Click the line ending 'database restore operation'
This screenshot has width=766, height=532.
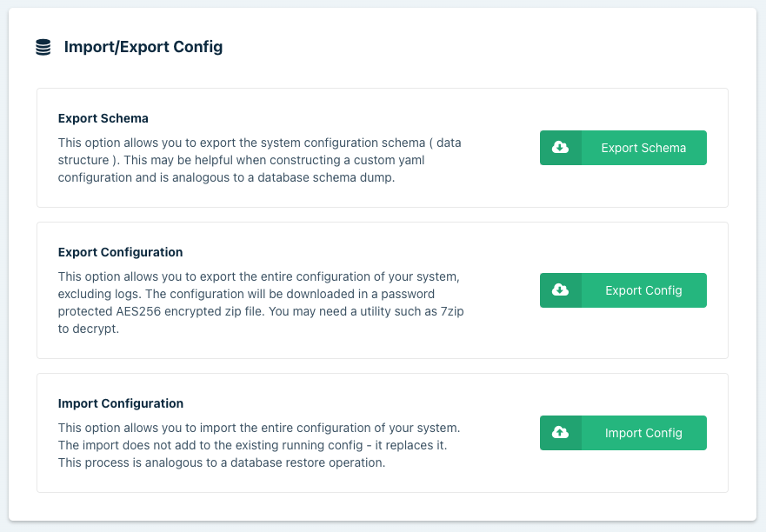[x=221, y=462]
